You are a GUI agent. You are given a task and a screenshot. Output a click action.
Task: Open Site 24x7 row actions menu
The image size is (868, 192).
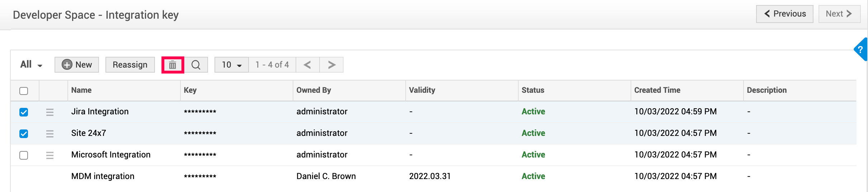50,134
